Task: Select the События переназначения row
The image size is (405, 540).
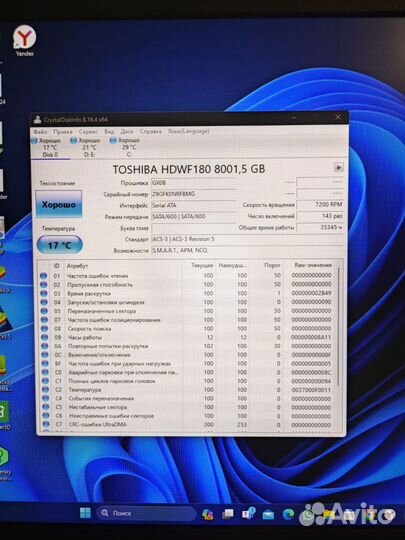Action: coord(188,398)
